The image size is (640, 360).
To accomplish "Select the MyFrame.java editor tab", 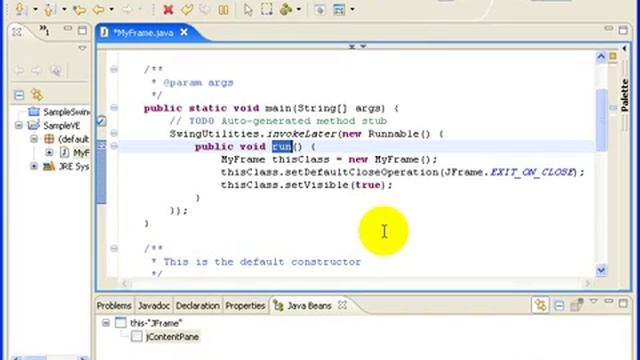I will click(x=143, y=33).
